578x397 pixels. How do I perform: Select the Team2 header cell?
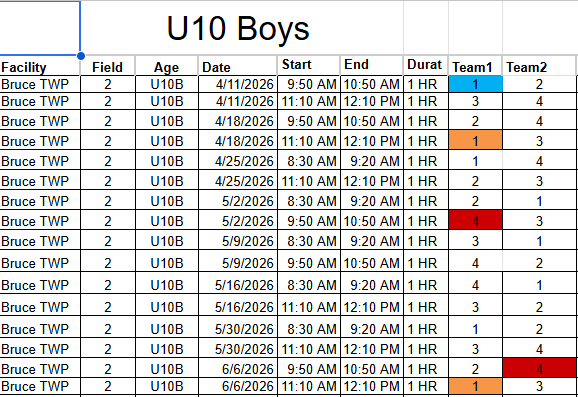coord(539,66)
